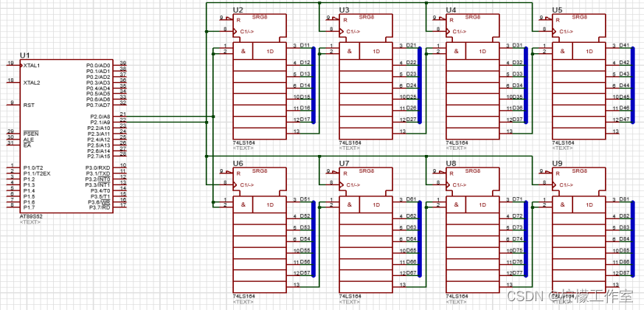
Task: Select the U6 reference label
Action: click(238, 163)
